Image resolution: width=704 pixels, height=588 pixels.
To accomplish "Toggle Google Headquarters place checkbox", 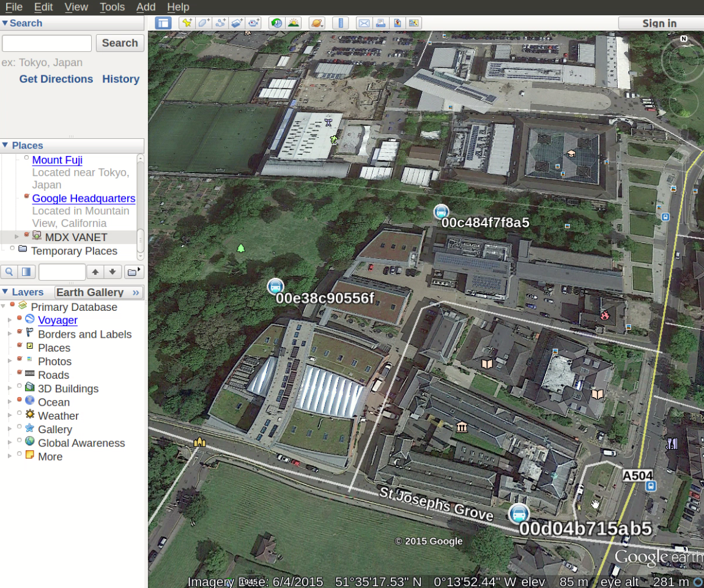I will tap(26, 196).
